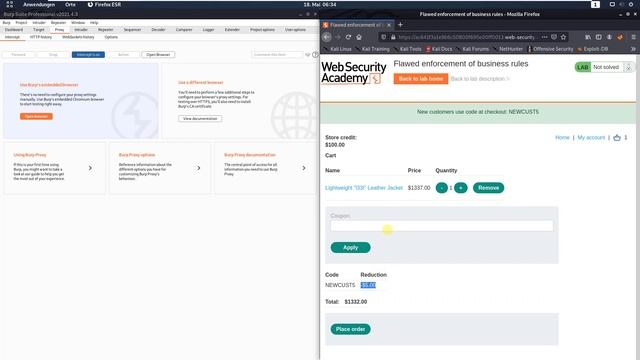Switch to the Extender tab in Burp
Image resolution: width=640 pixels, height=360 pixels.
click(232, 30)
